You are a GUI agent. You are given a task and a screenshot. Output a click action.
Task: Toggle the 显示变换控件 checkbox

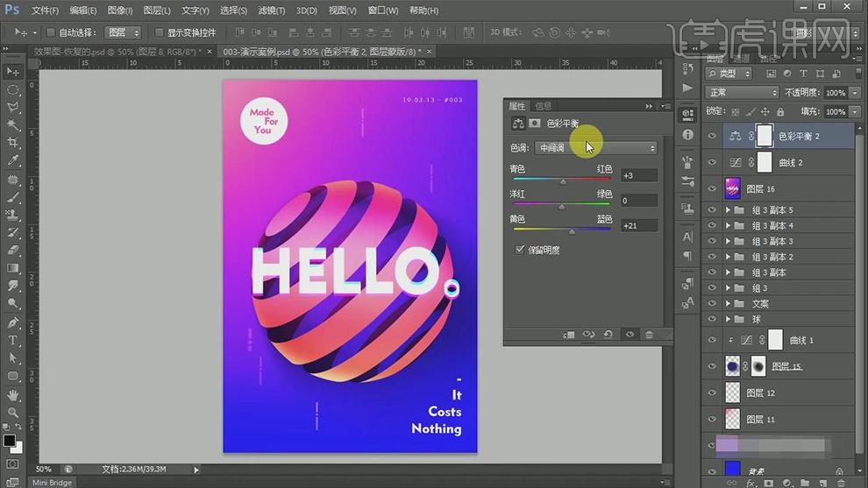[x=159, y=32]
